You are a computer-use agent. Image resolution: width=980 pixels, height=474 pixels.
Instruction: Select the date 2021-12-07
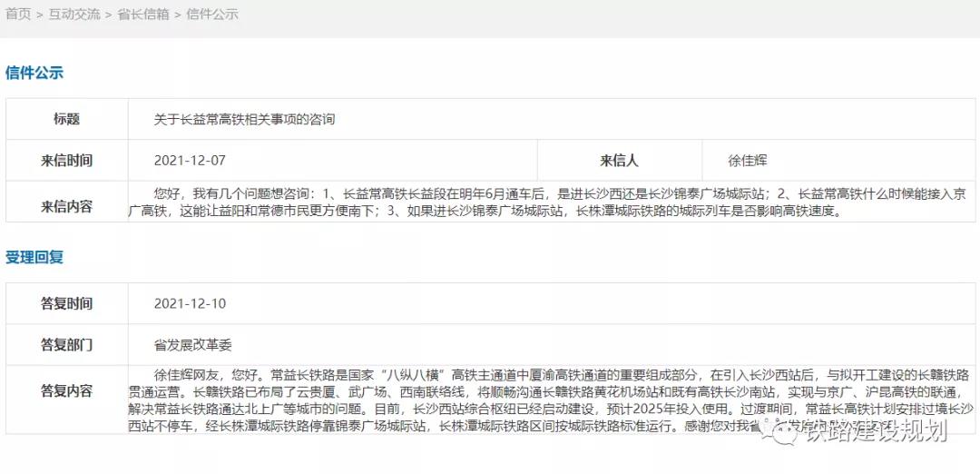click(x=190, y=160)
